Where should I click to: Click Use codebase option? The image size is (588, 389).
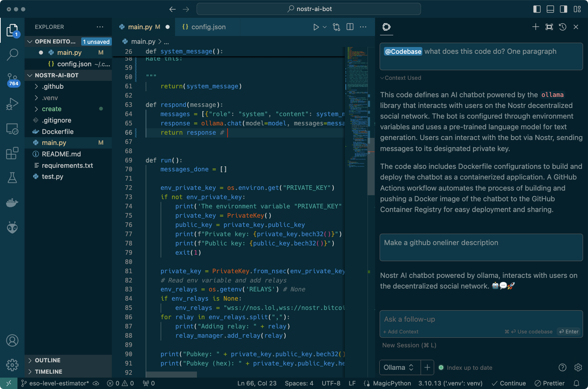(x=529, y=332)
